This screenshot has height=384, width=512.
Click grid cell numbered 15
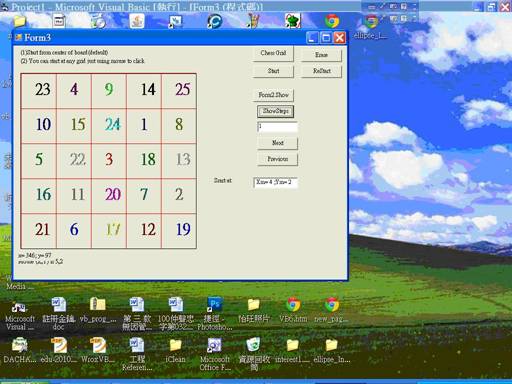74,126
